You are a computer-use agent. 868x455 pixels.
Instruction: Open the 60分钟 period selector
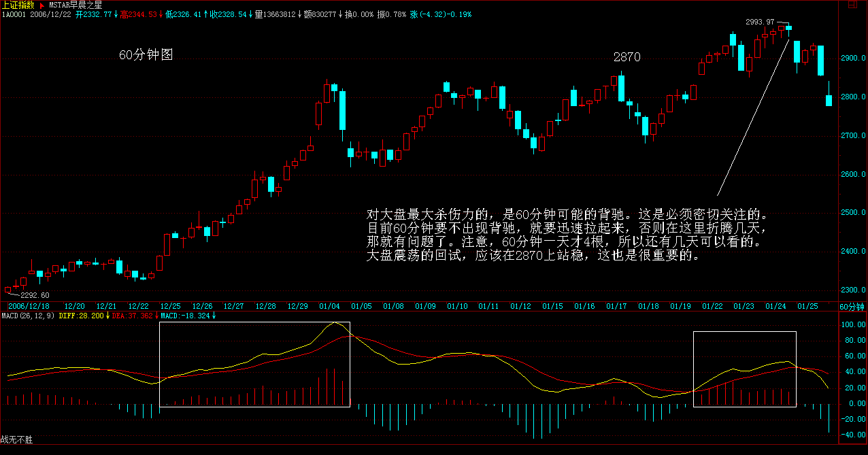(851, 307)
